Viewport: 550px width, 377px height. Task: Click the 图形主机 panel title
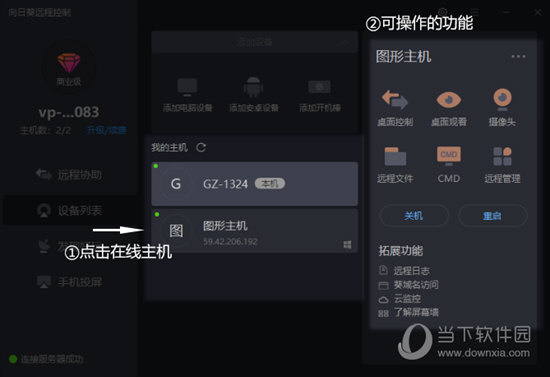pyautogui.click(x=403, y=56)
